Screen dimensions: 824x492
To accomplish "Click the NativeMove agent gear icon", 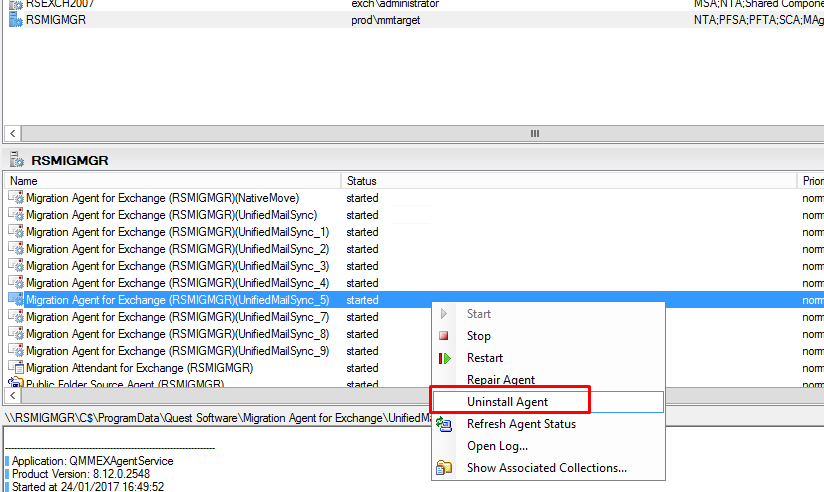I will click(x=16, y=198).
